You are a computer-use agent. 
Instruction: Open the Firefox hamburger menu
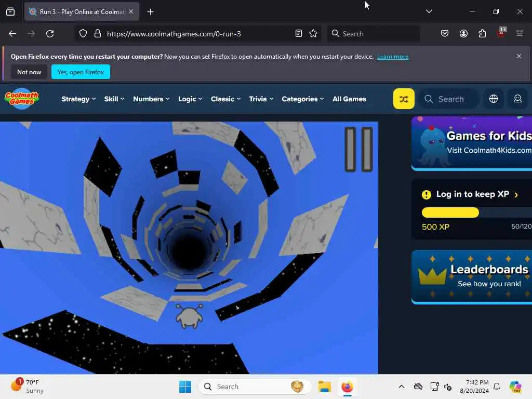point(519,33)
